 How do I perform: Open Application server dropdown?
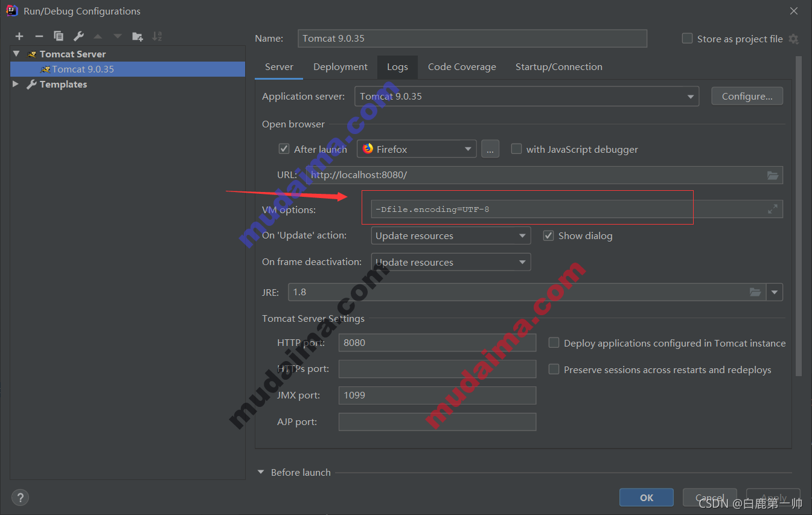click(x=526, y=97)
